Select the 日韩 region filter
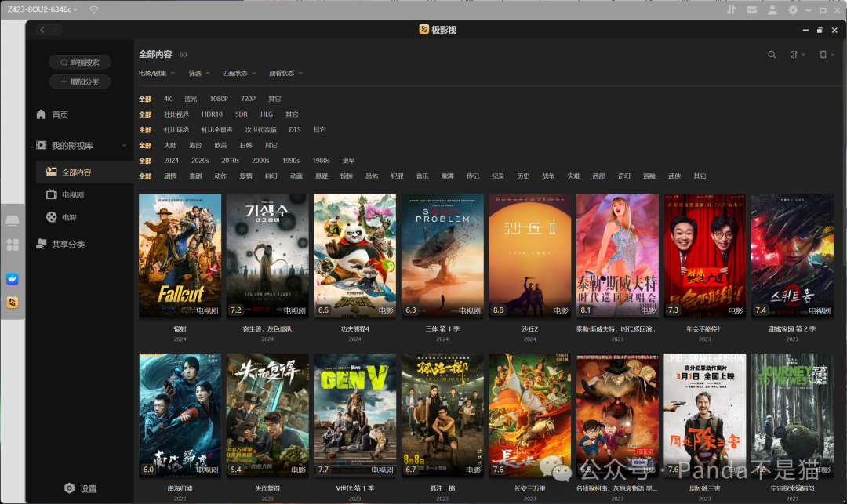This screenshot has height=504, width=847. 245,145
